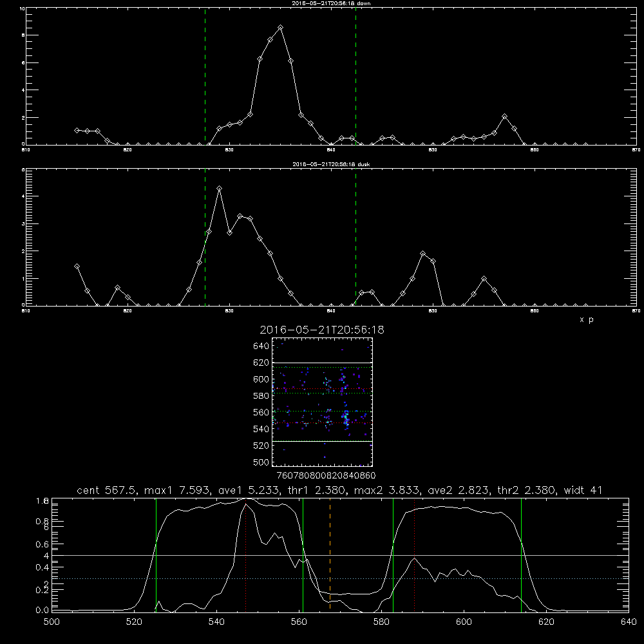
Task: Click bottom axis label 560
Action: 299,622
